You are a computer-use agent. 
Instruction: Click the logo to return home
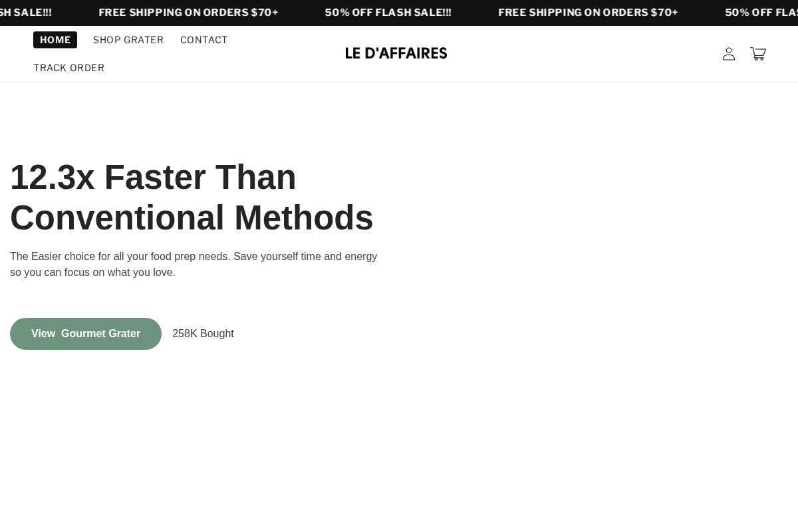[x=396, y=53]
